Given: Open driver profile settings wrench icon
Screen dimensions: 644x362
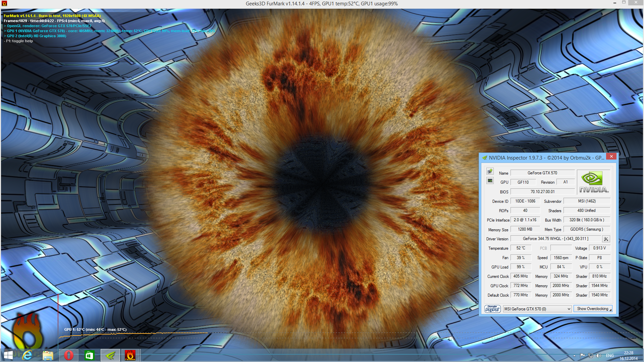Looking at the screenshot, I should [x=606, y=239].
